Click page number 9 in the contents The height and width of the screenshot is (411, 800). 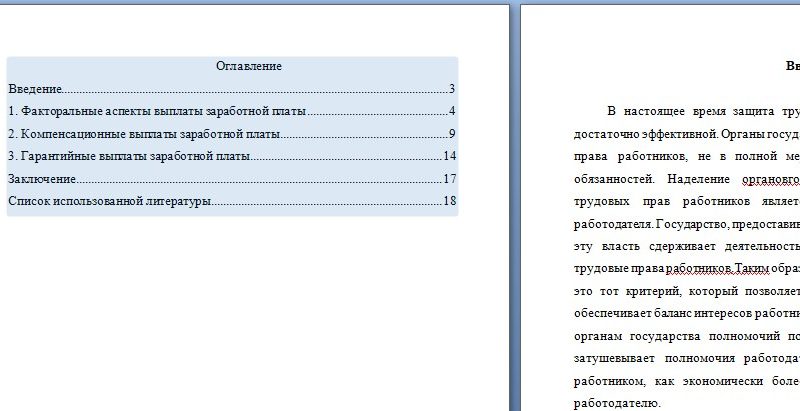452,134
